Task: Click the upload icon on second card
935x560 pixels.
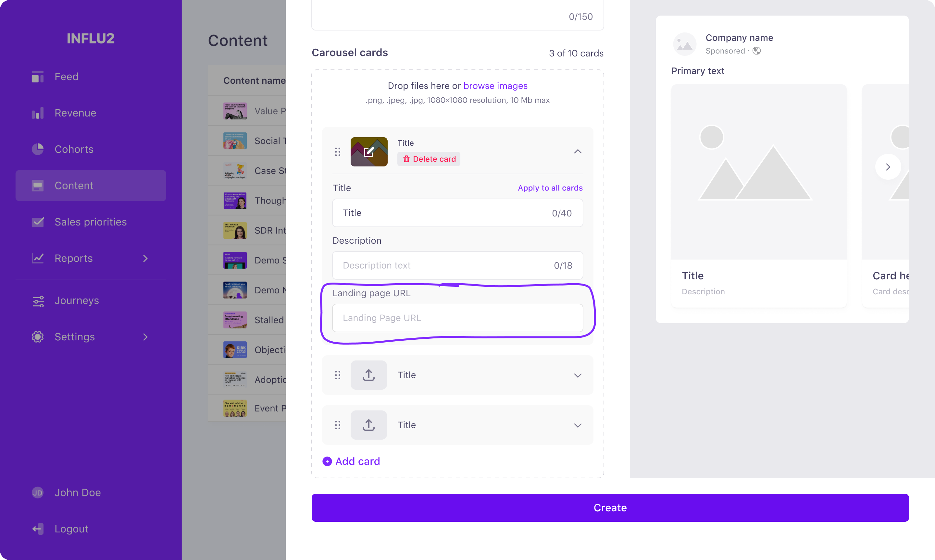Action: [368, 375]
